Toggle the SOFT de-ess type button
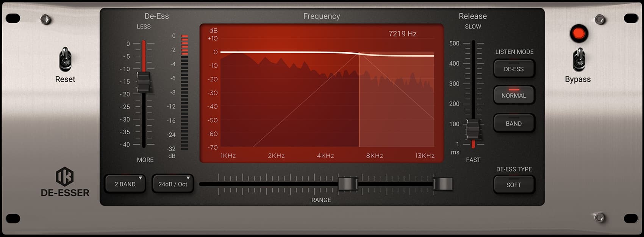Image resolution: width=644 pixels, height=237 pixels. [x=514, y=185]
